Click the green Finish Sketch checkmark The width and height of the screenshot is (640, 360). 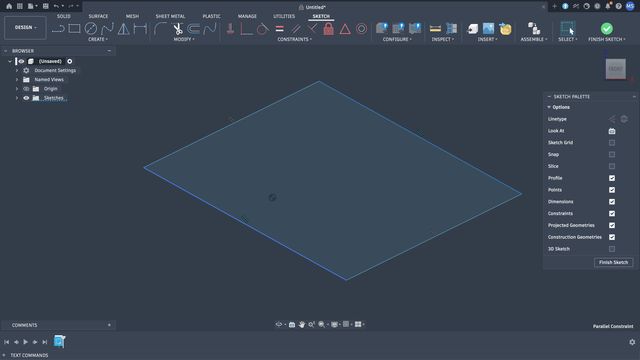pyautogui.click(x=607, y=29)
